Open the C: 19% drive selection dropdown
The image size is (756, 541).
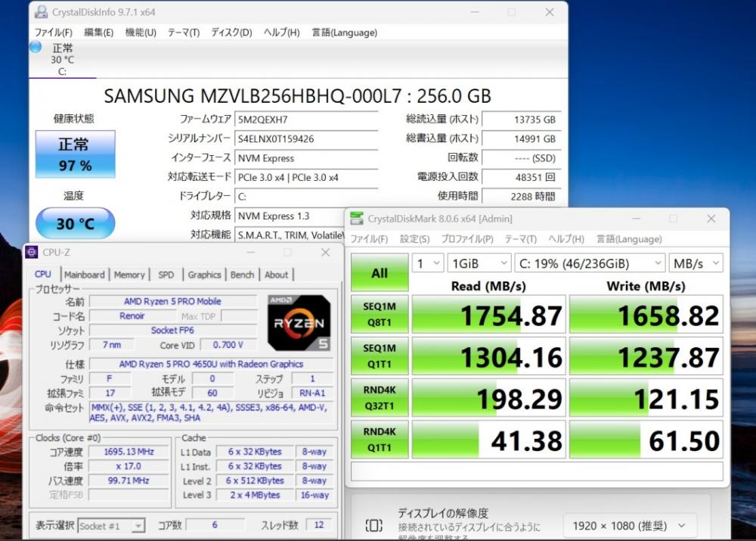pyautogui.click(x=590, y=263)
